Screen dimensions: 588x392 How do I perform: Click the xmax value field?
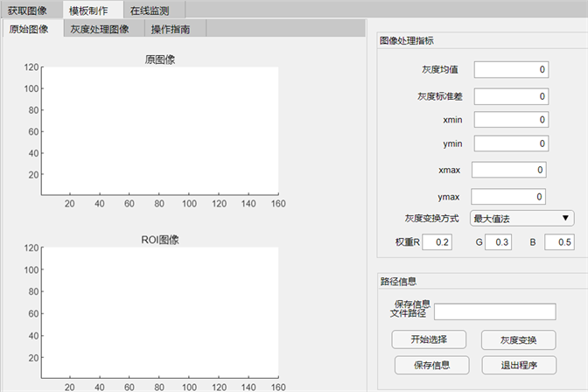[x=509, y=170]
